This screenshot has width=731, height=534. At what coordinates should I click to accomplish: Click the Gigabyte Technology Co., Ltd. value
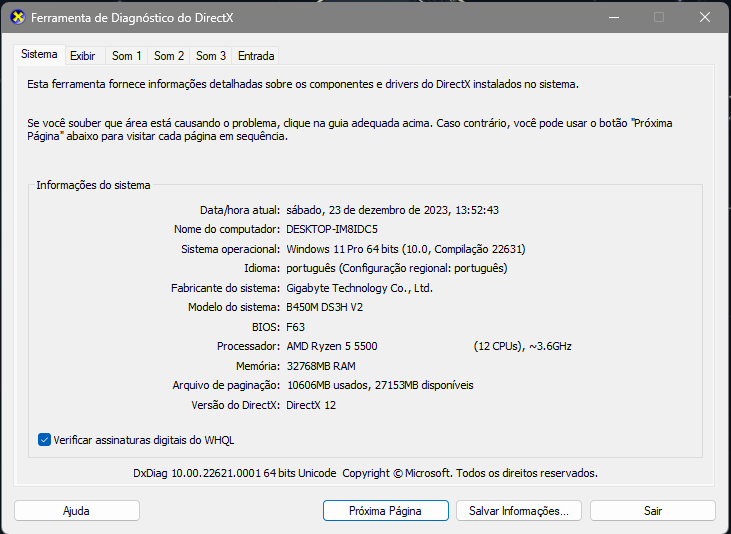pyautogui.click(x=359, y=288)
